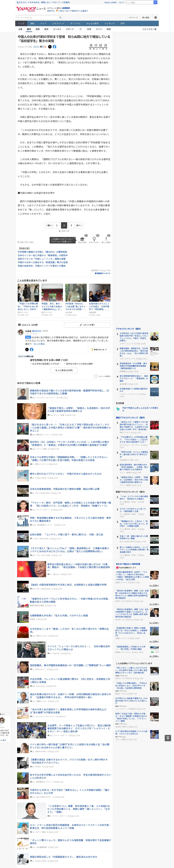The image size is (174, 868).
Task: Share the 中島恵 comment on X
Action: tap(27, 349)
